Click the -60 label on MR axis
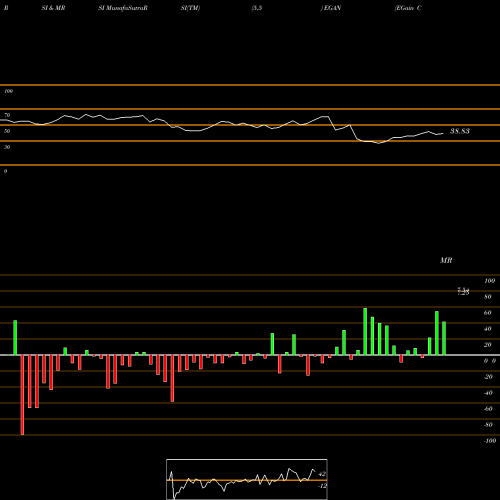The image size is (500, 500). click(x=488, y=409)
